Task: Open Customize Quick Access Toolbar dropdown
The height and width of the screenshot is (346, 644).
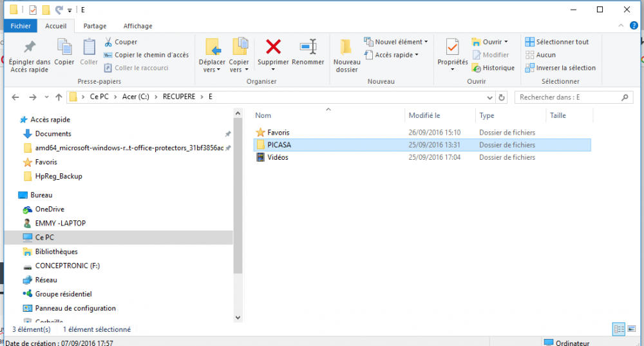Action: click(70, 10)
